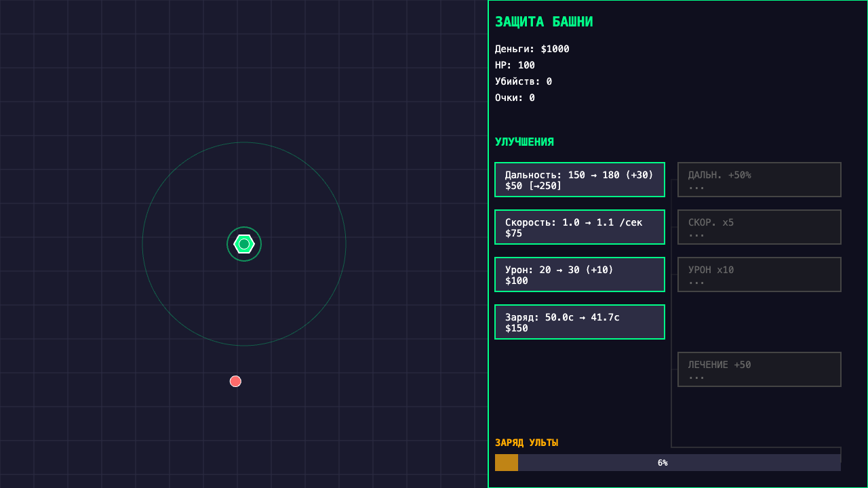Select the green tower hexagon
Viewport: 868px width, 488px height.
coord(244,244)
